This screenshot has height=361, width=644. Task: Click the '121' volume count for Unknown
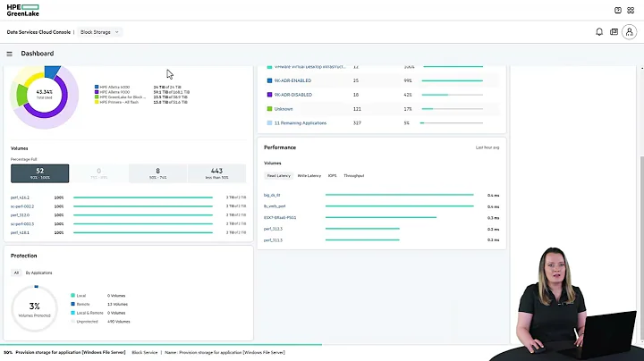tap(357, 109)
